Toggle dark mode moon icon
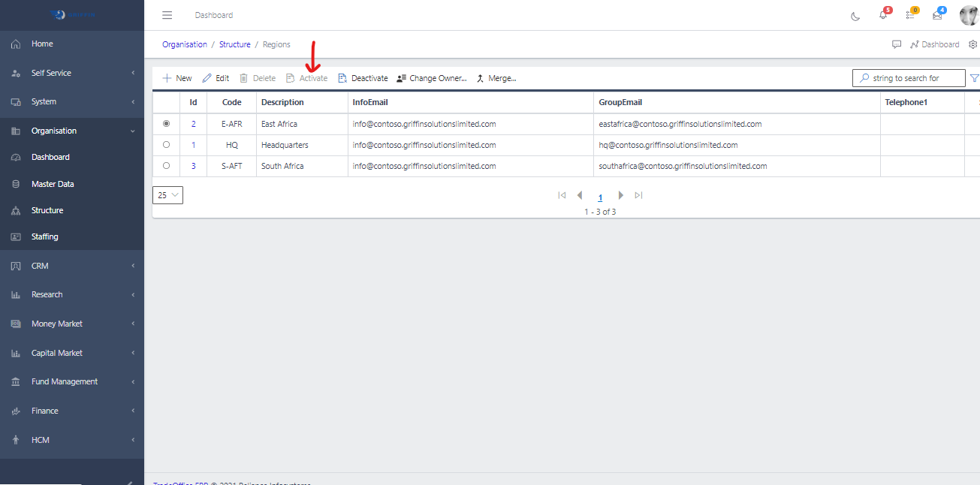This screenshot has width=980, height=485. pos(855,16)
